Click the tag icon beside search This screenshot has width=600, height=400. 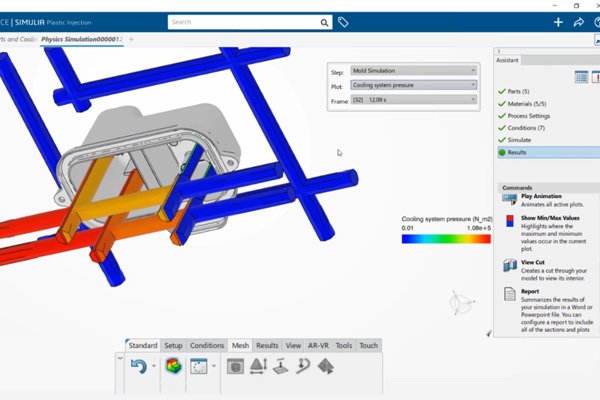tap(343, 21)
